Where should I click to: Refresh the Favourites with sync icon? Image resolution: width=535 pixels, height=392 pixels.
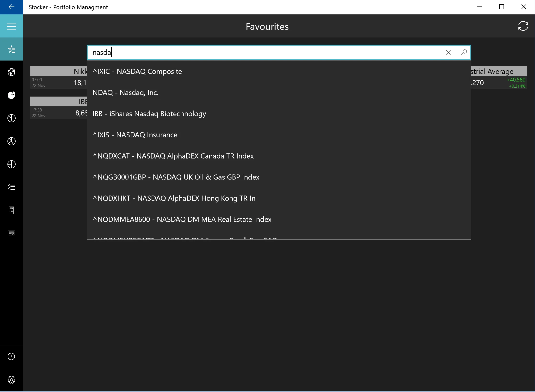523,26
